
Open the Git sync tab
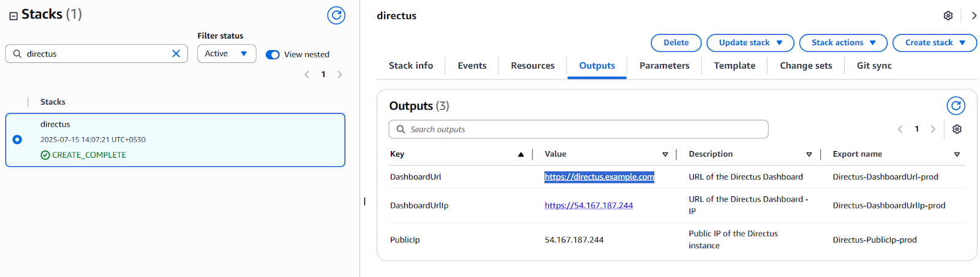point(874,65)
